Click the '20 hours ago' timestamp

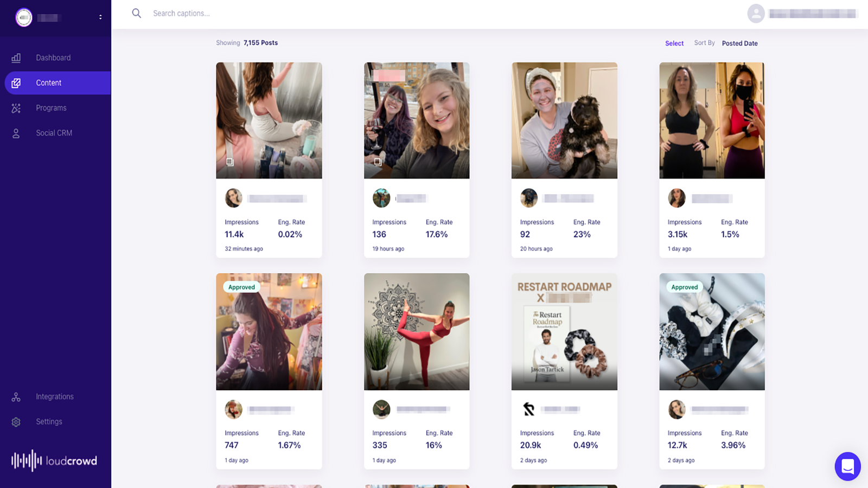537,249
